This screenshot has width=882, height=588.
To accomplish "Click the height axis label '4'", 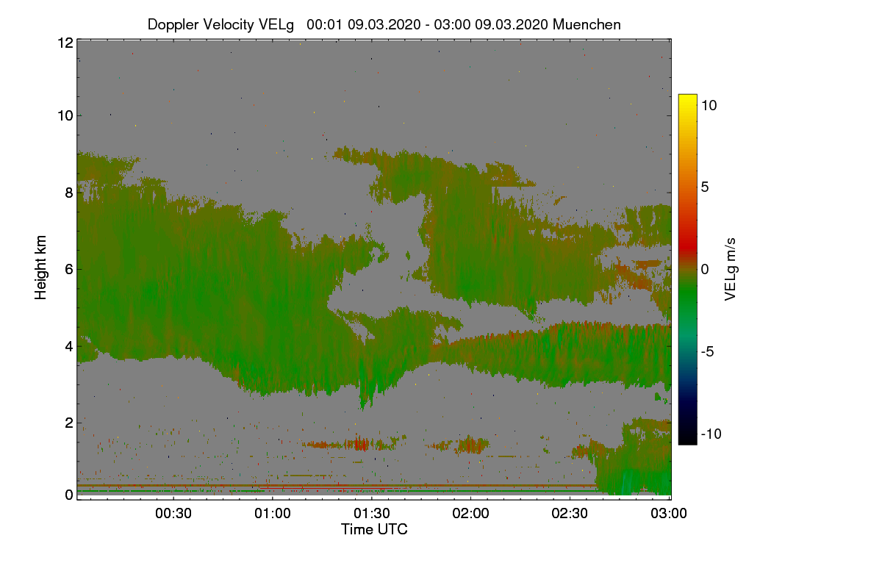I will click(69, 345).
